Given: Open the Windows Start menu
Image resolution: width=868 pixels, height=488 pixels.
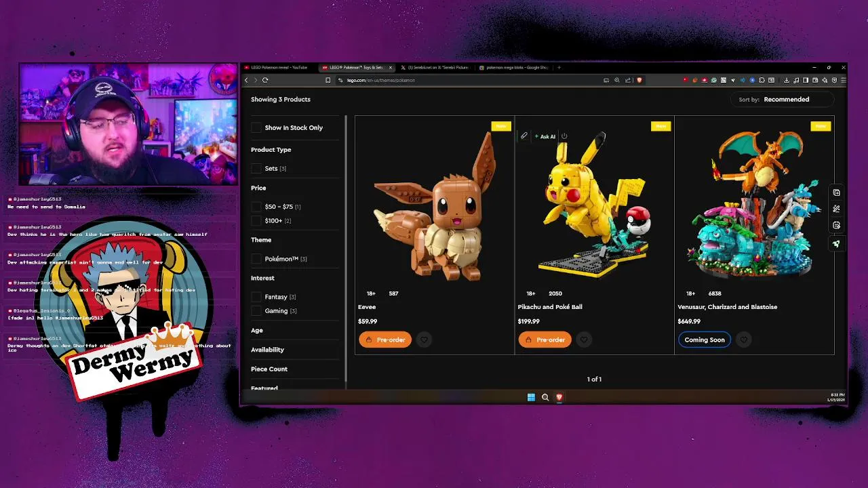Looking at the screenshot, I should click(531, 397).
